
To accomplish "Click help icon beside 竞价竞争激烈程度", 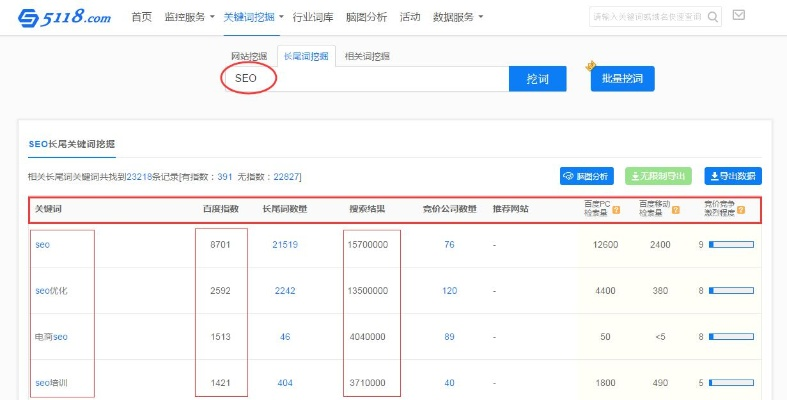I will [x=741, y=209].
